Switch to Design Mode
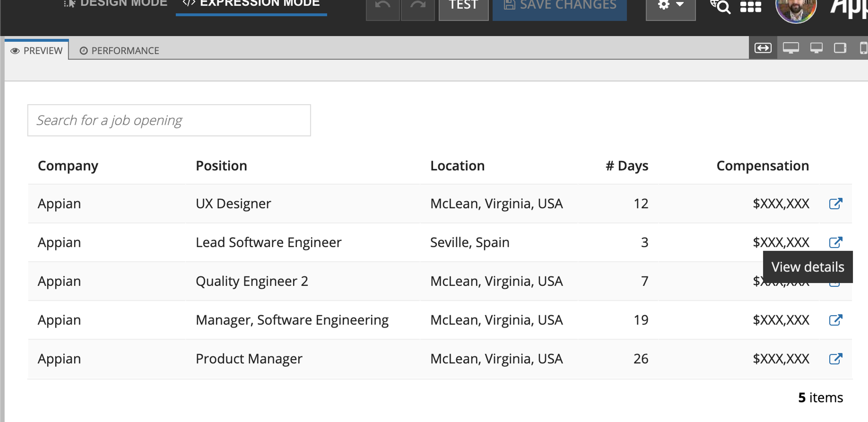This screenshot has height=422, width=868. point(115,3)
